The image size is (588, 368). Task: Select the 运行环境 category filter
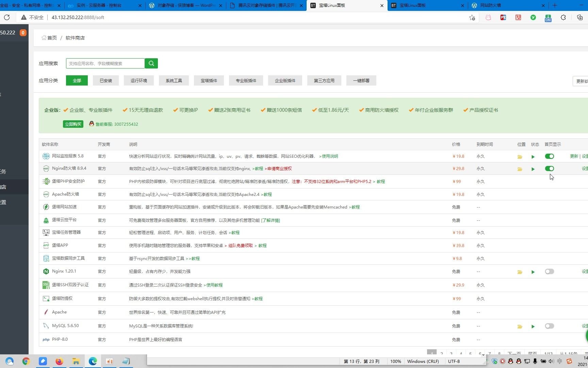click(139, 80)
